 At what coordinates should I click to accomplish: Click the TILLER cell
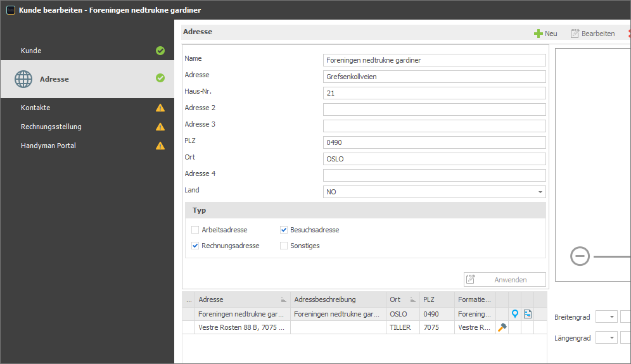point(402,327)
